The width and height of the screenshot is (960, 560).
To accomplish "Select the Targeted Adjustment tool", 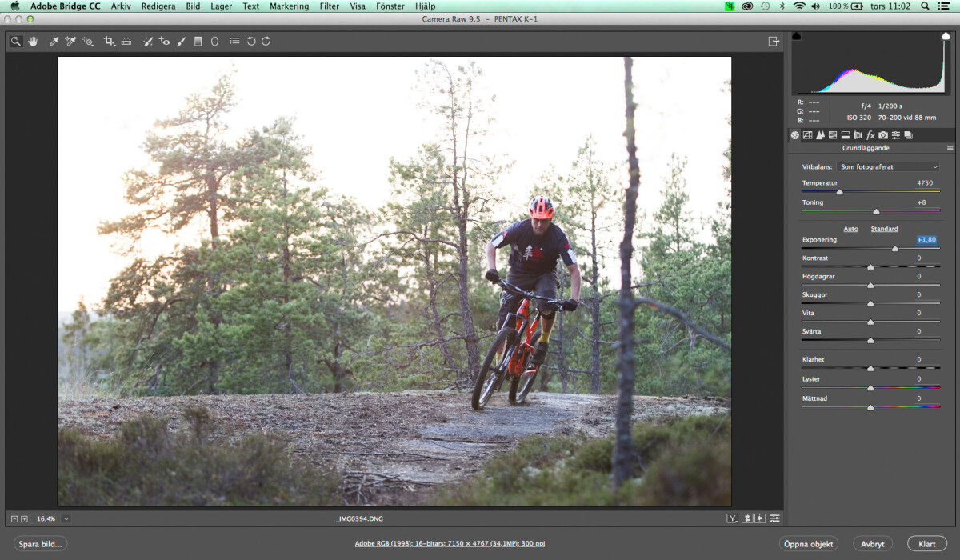I will [x=88, y=41].
